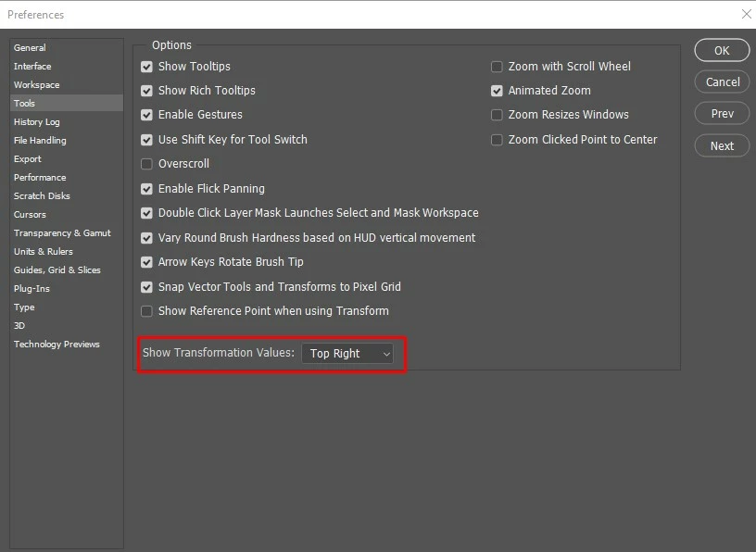Viewport: 756px width, 552px height.
Task: Enable Show Reference Point when using Transform
Action: [x=146, y=311]
